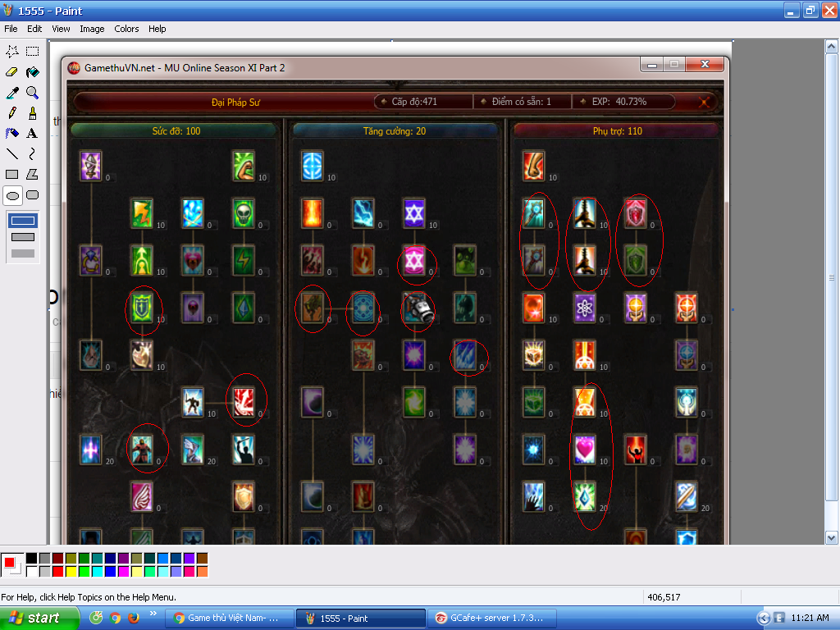840x630 pixels.
Task: Launch Firefox from the Quick Launch bar
Action: coord(134,619)
